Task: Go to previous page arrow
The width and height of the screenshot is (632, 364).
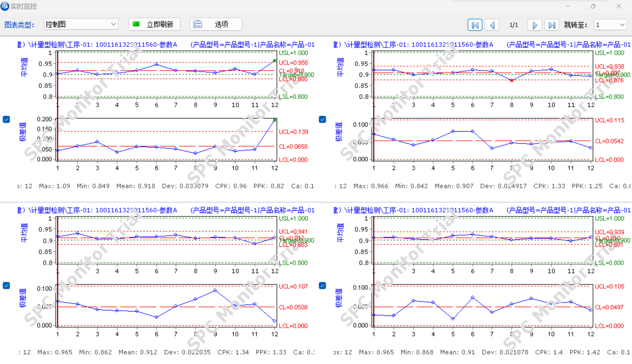Action: 492,25
